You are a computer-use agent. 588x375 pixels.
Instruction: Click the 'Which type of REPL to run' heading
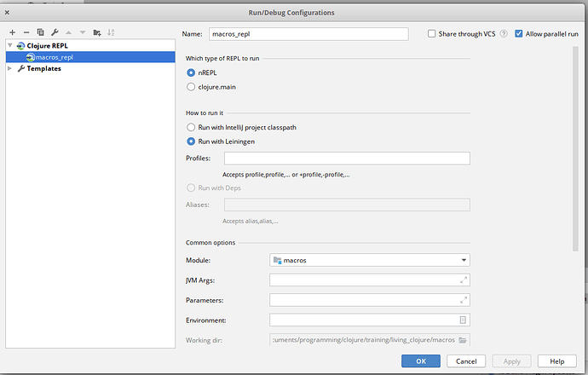click(222, 59)
